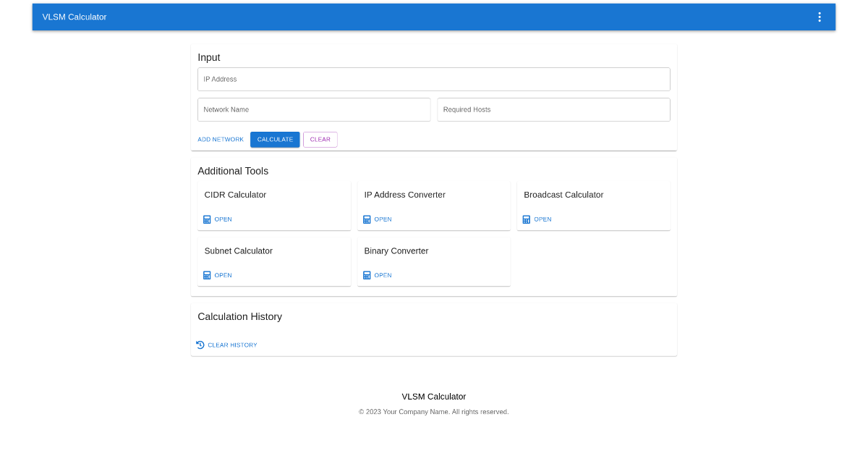Click inside the Required Hosts field

tap(553, 109)
